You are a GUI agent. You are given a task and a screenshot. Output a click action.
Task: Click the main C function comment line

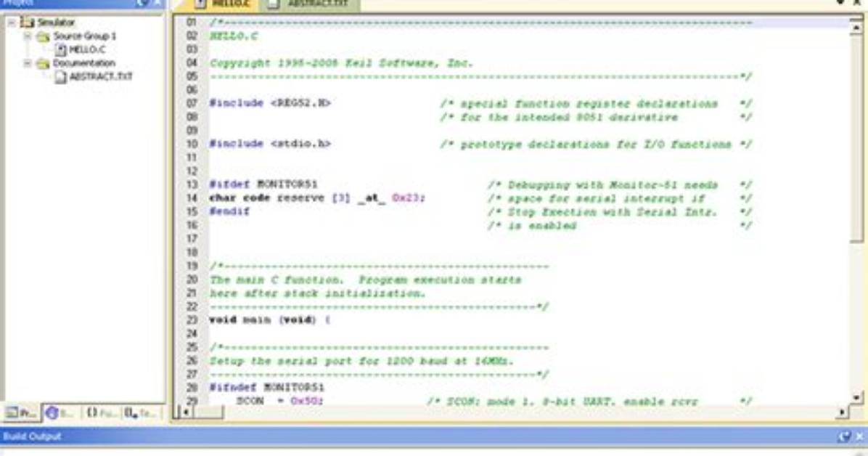click(365, 280)
